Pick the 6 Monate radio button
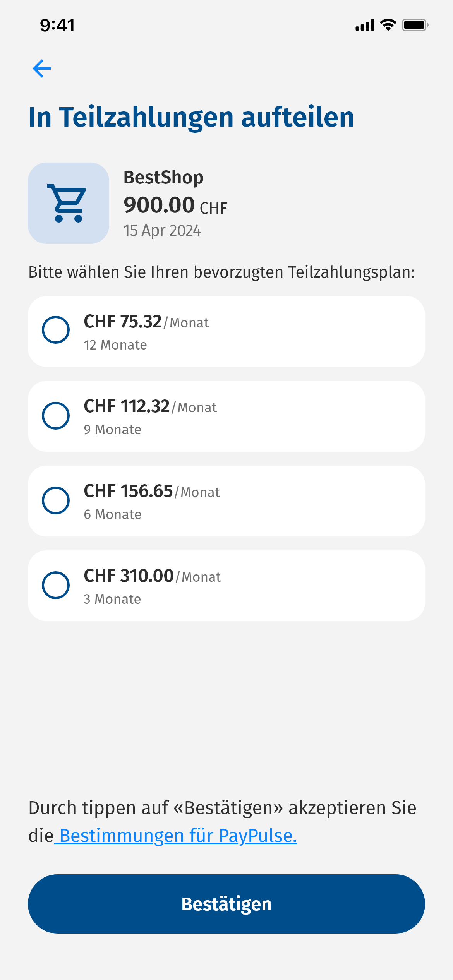453x980 pixels. (56, 500)
